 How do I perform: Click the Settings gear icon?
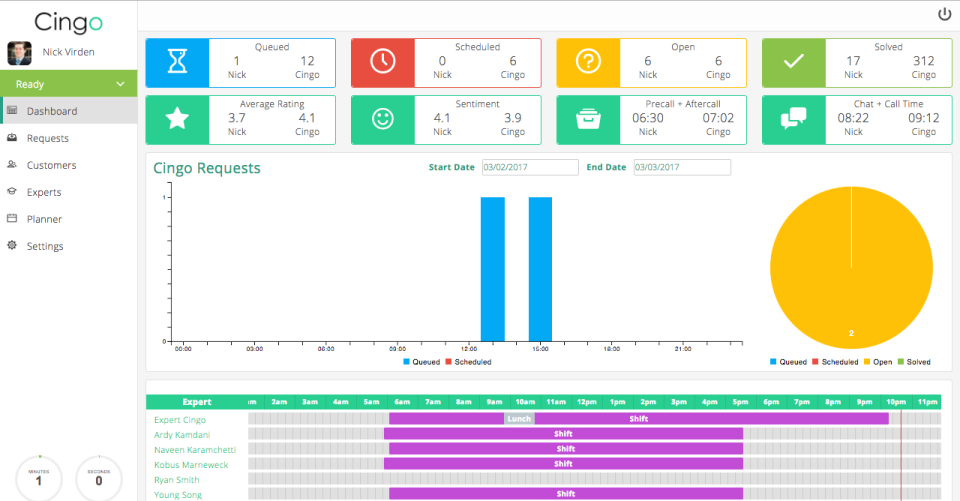(x=12, y=245)
